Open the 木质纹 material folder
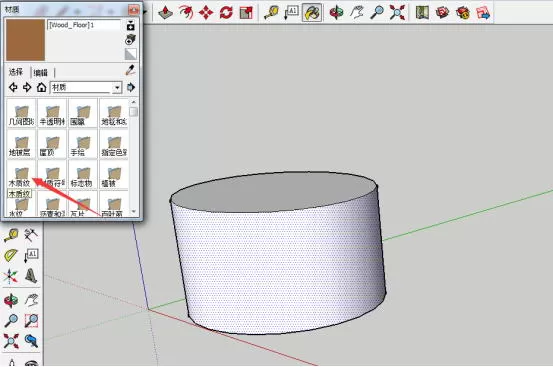 pos(21,176)
